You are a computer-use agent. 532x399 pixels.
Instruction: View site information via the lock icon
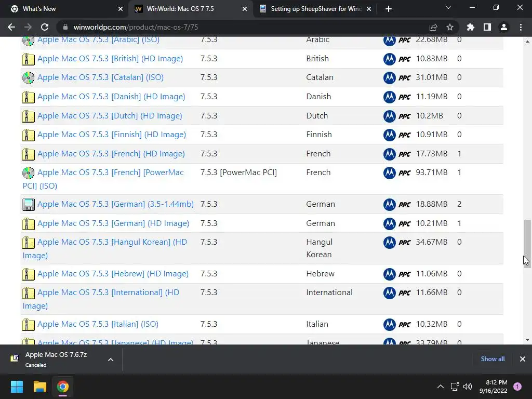point(65,27)
